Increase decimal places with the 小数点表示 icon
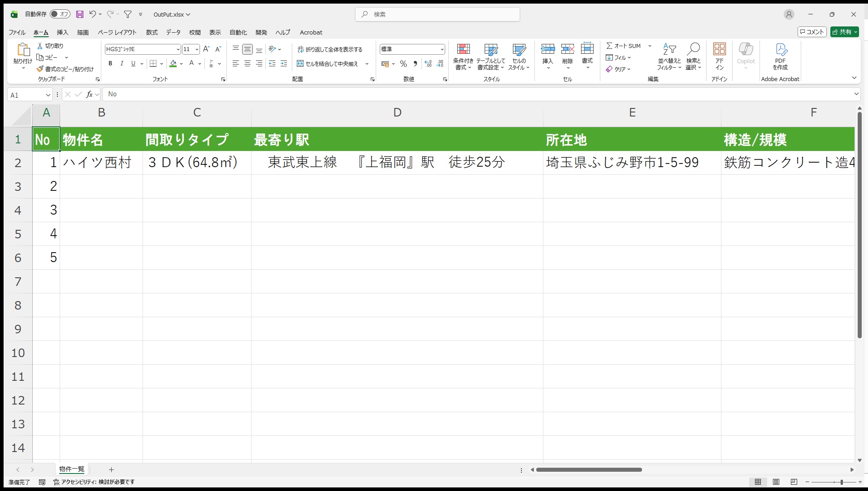This screenshot has width=868, height=491. 427,64
